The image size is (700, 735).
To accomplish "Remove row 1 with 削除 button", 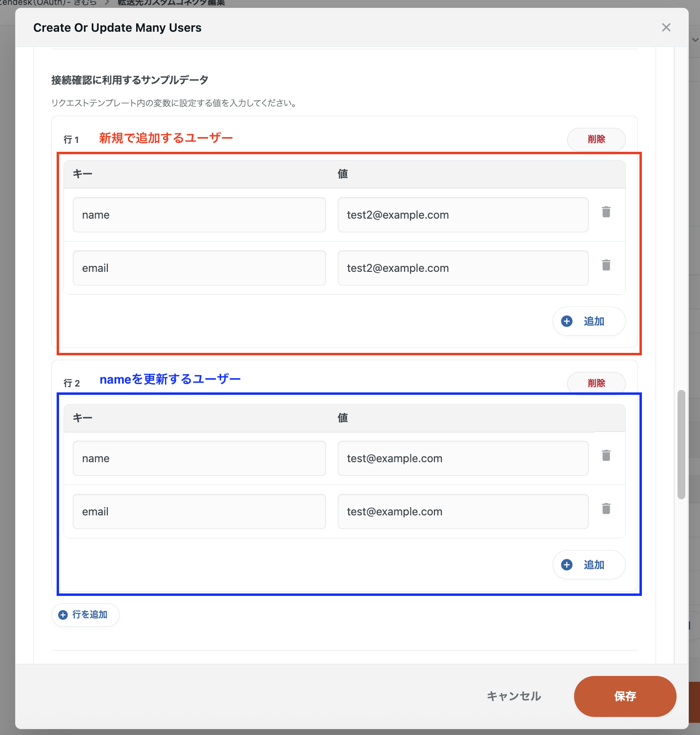I will pos(596,139).
